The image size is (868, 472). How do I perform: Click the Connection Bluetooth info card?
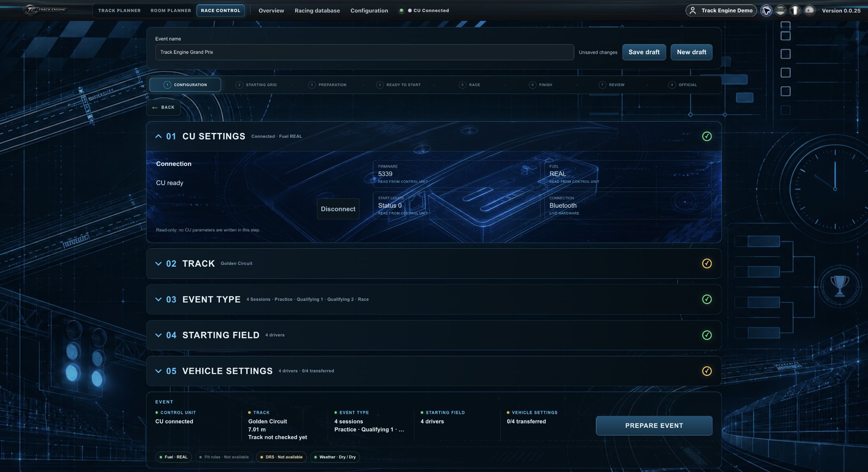(x=628, y=206)
